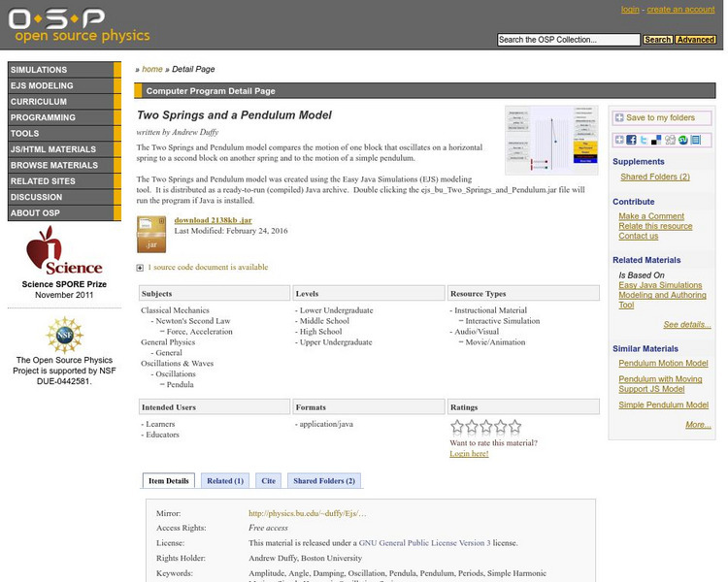The width and height of the screenshot is (728, 582).
Task: Click the Oscillations & Waves subject text
Action: coord(177,364)
